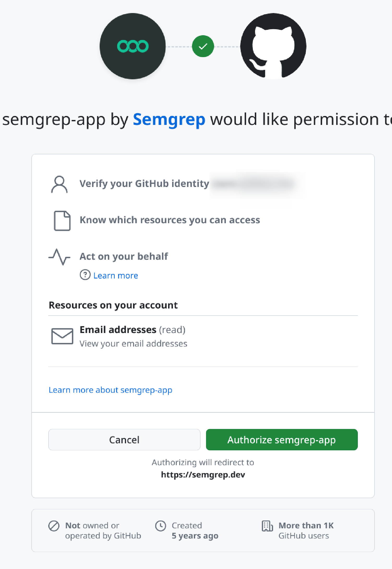
Task: Click the document icon beside Know which resources
Action: tap(62, 220)
